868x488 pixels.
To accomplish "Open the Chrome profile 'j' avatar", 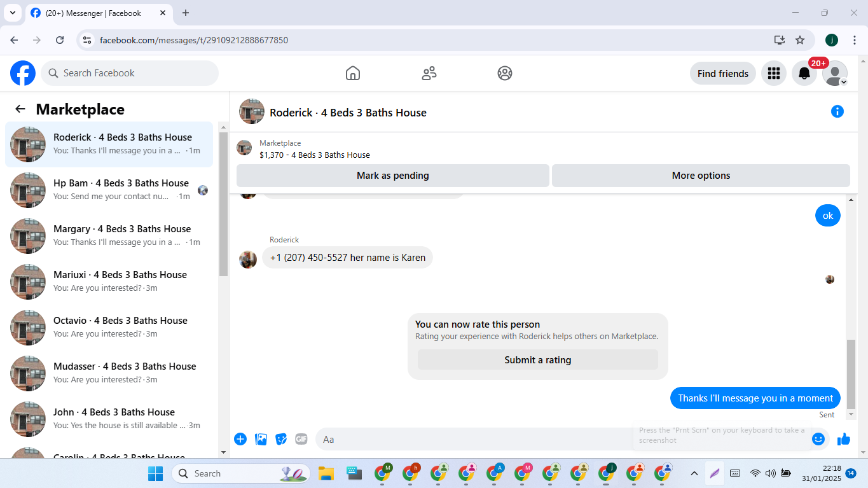I will [832, 40].
